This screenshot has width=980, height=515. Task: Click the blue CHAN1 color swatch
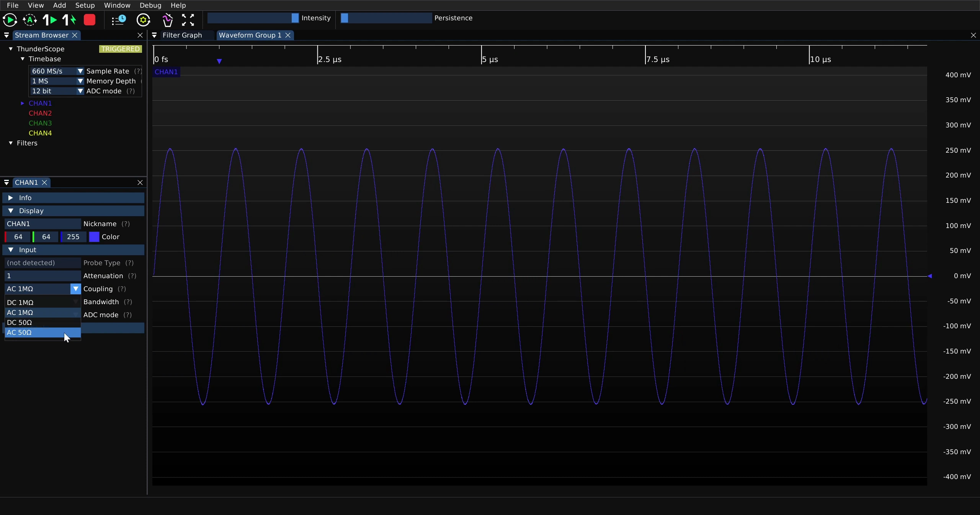(x=94, y=237)
